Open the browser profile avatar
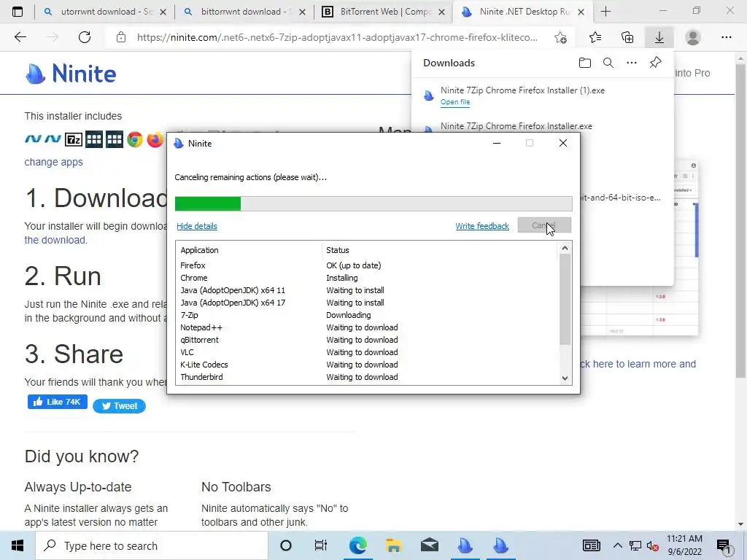 pyautogui.click(x=693, y=37)
